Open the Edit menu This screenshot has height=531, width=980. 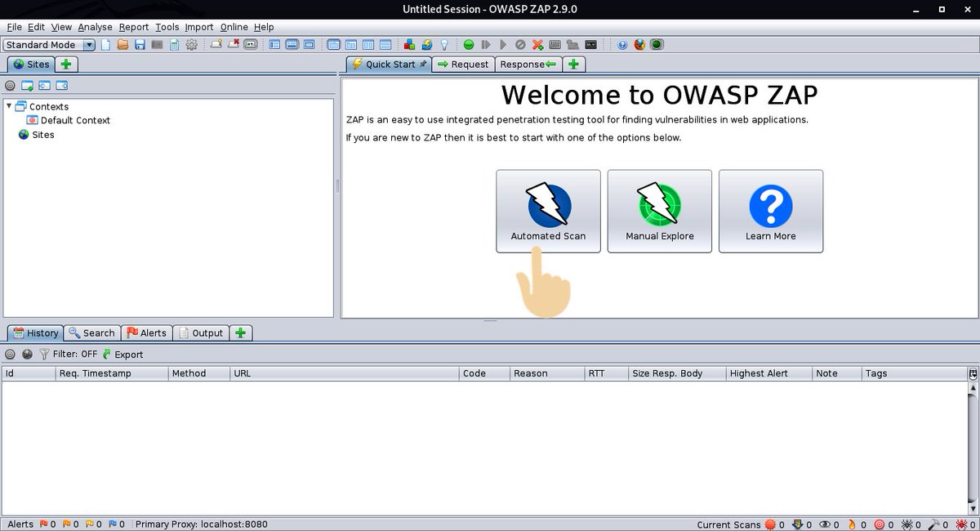[36, 27]
